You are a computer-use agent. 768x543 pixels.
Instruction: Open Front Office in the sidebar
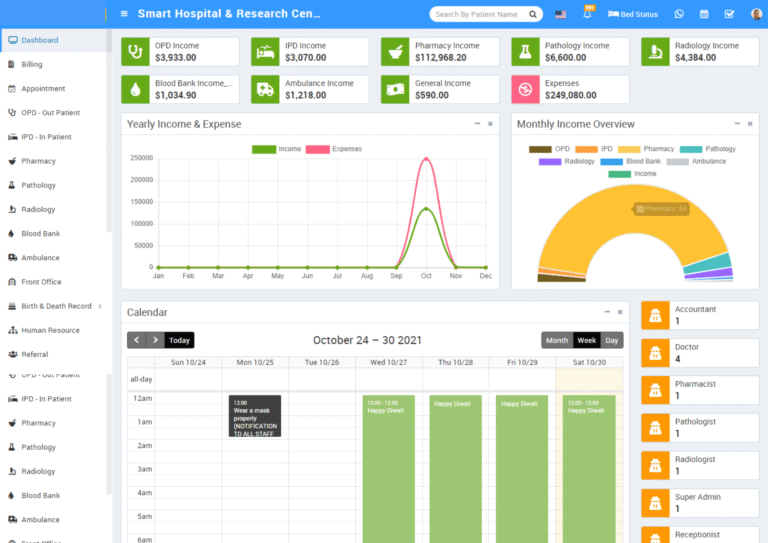[53, 282]
